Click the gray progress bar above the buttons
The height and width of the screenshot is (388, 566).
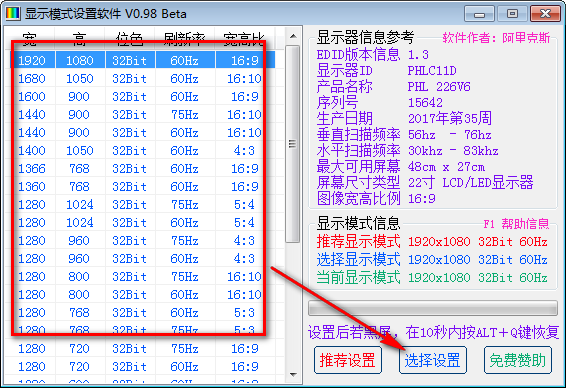click(x=432, y=308)
